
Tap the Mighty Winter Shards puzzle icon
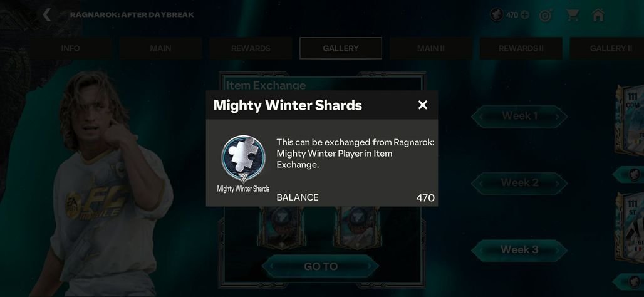pyautogui.click(x=243, y=159)
